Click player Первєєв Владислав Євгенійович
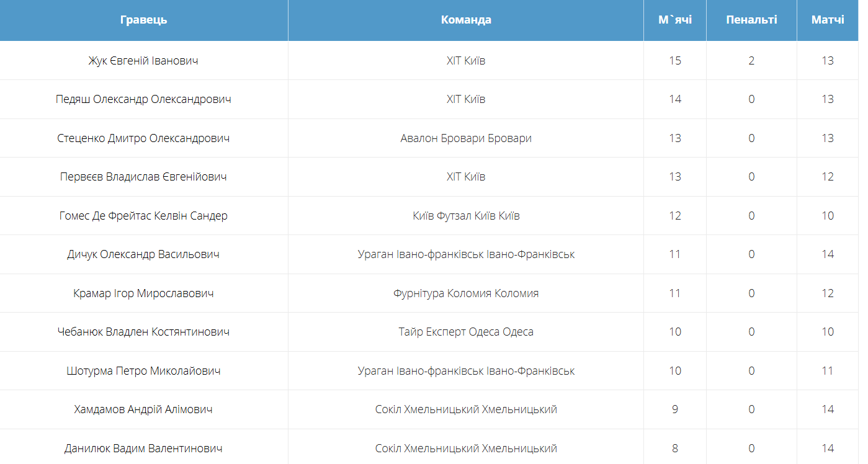868x464 pixels. (143, 177)
